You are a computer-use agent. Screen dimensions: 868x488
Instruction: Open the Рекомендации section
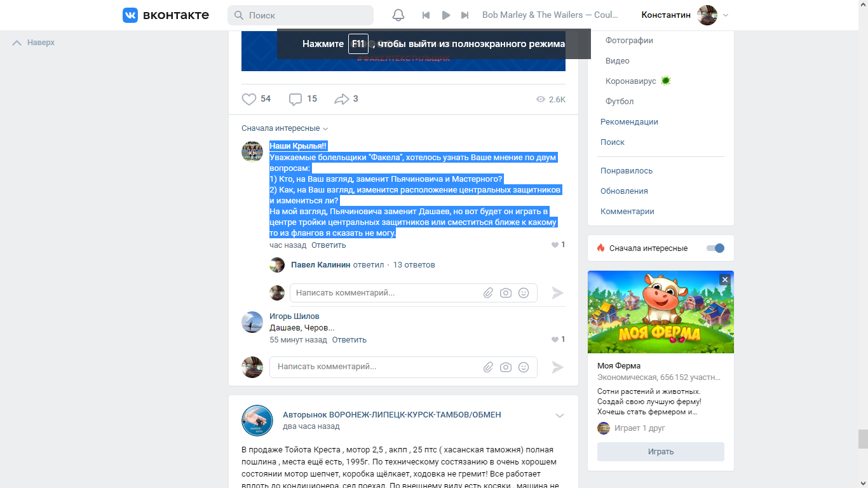(x=629, y=122)
